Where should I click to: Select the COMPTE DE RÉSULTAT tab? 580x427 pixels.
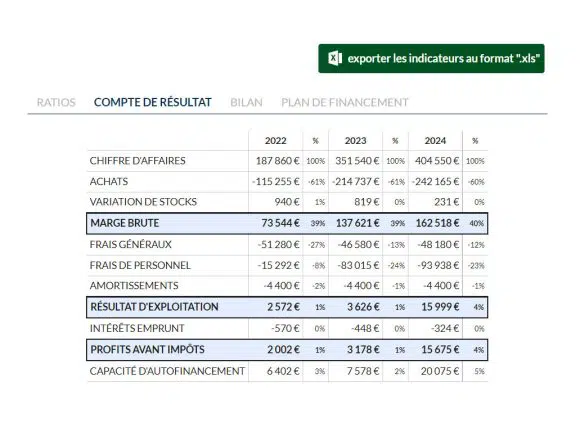tap(153, 102)
